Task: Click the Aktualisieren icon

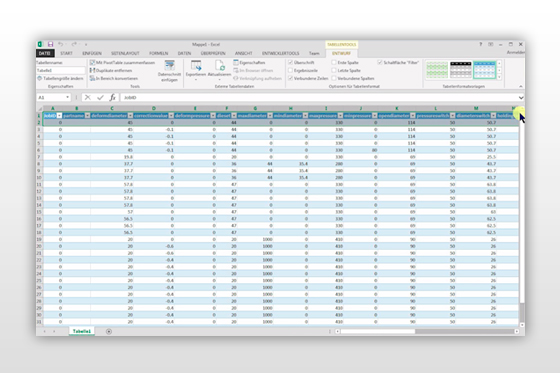Action: coord(220,66)
